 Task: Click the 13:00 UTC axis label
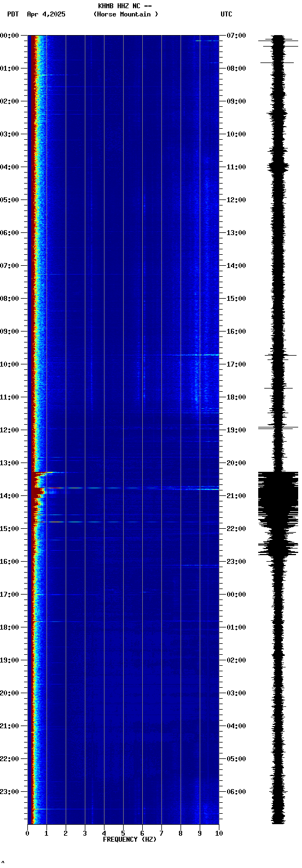pyautogui.click(x=236, y=233)
